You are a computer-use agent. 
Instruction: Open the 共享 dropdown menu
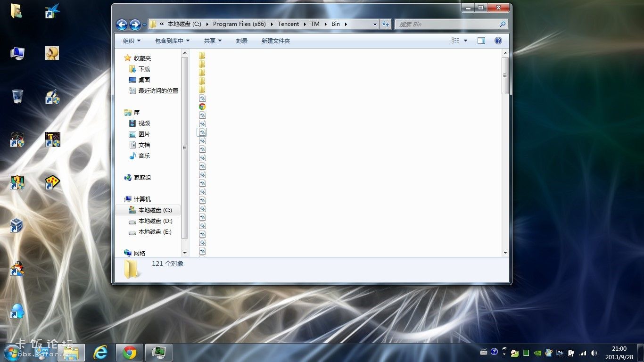[213, 41]
